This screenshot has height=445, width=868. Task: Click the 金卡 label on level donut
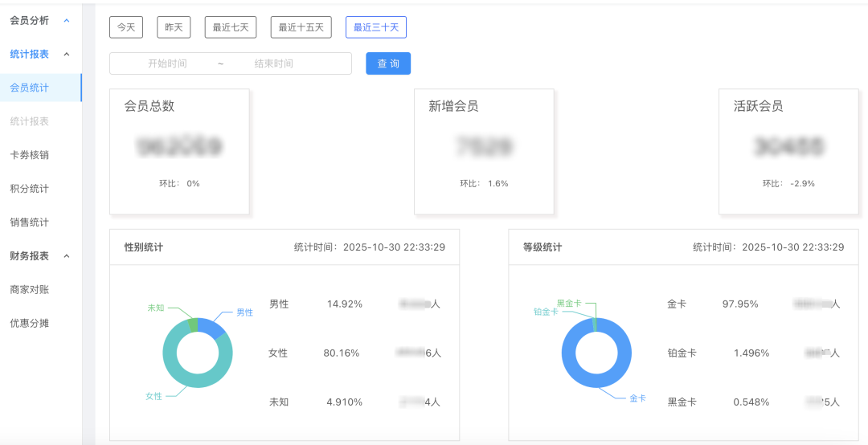tap(637, 398)
